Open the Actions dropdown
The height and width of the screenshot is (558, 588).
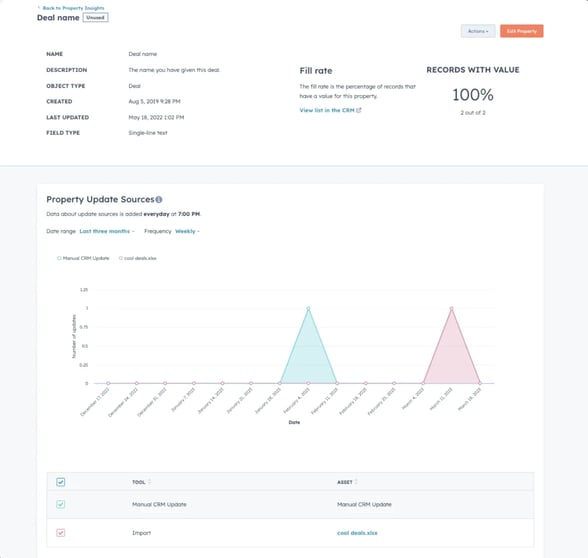(478, 31)
